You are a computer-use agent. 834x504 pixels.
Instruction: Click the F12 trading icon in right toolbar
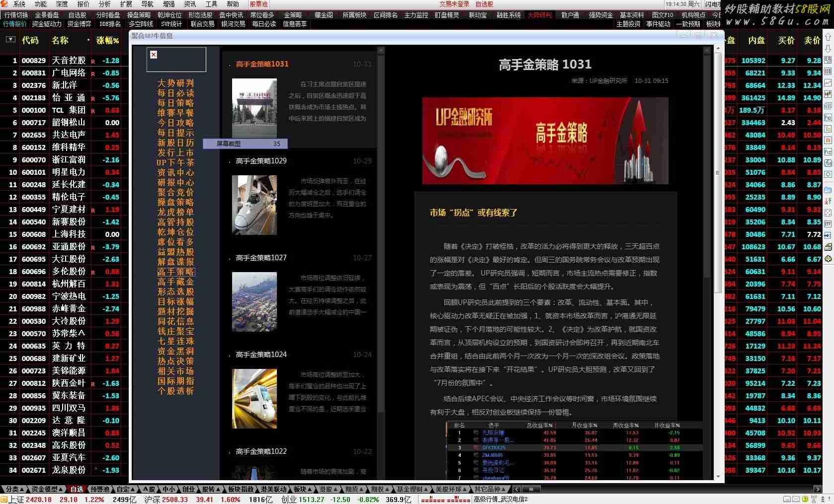828,152
